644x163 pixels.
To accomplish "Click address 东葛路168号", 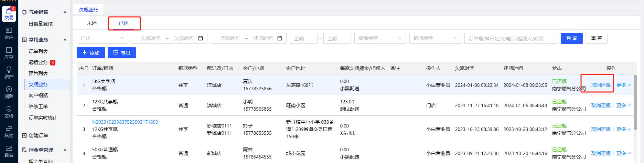I will (300, 85).
